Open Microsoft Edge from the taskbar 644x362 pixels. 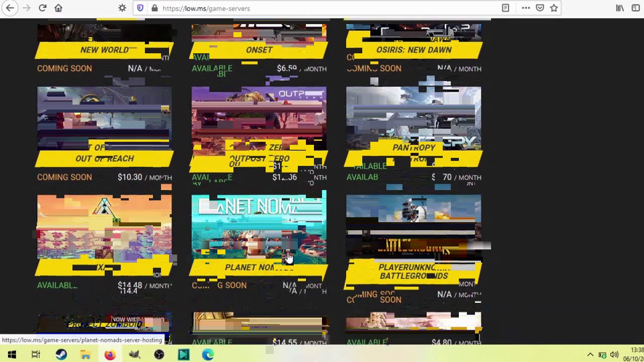point(208,354)
